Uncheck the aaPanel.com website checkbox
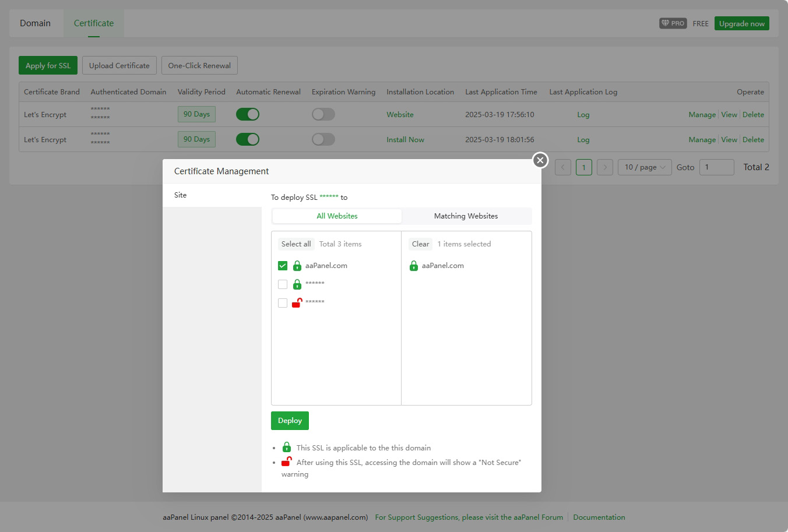Screen dimensions: 788x532 283,266
